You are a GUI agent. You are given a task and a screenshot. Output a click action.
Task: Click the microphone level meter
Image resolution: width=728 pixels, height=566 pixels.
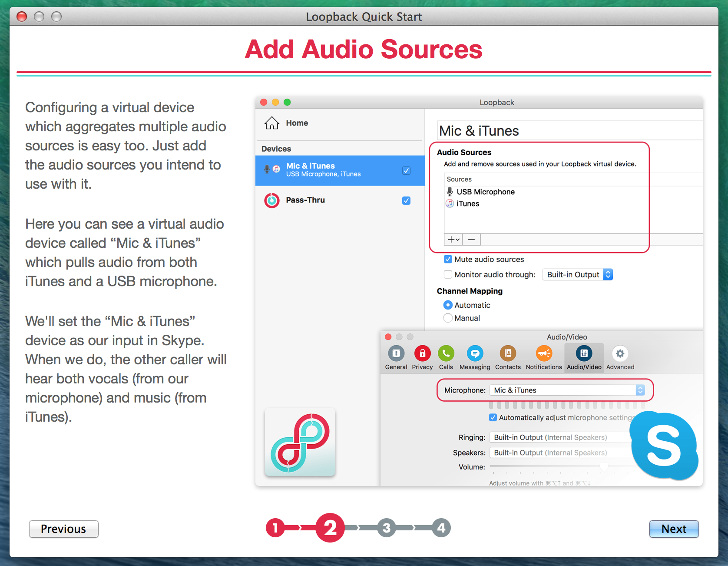[567, 405]
